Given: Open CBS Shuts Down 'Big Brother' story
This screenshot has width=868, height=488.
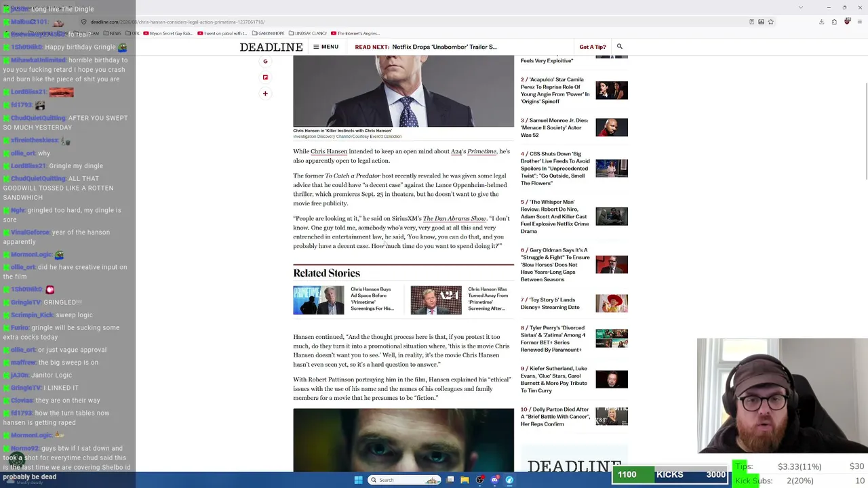Looking at the screenshot, I should [x=555, y=169].
